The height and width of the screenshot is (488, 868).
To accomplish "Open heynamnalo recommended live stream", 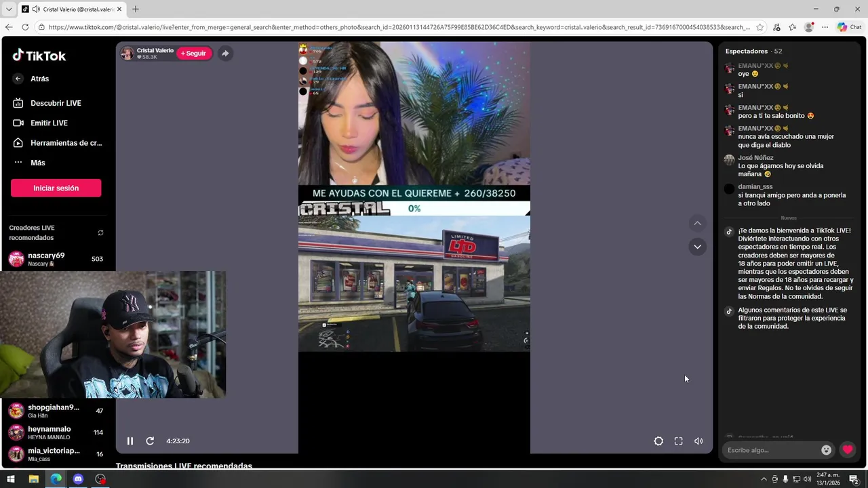I will click(56, 432).
